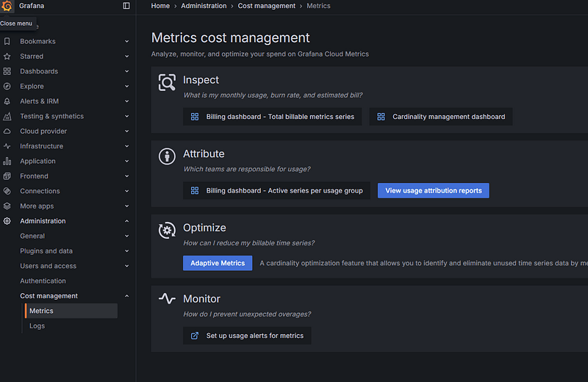The height and width of the screenshot is (382, 588).
Task: Open the Authentication menu item
Action: click(43, 281)
